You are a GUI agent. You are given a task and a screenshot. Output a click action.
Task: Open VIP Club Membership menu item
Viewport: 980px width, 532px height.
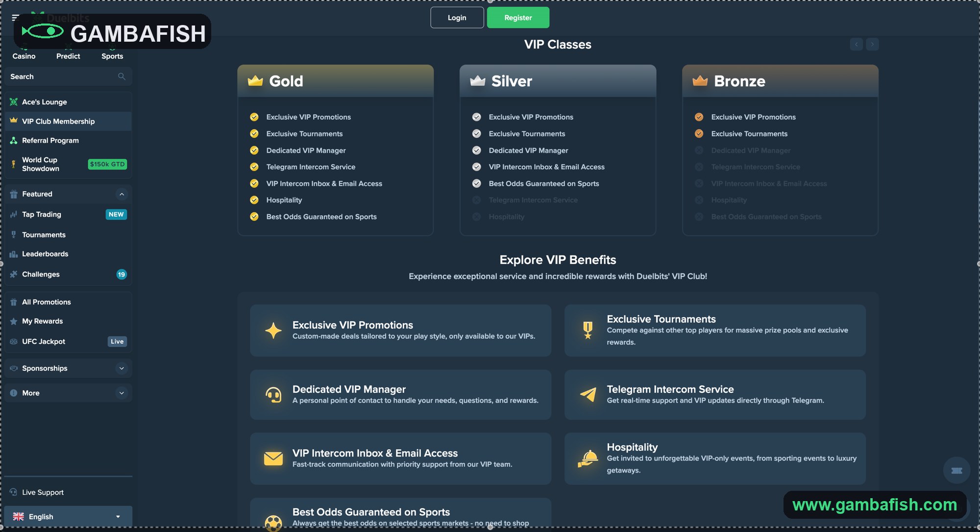[68, 121]
